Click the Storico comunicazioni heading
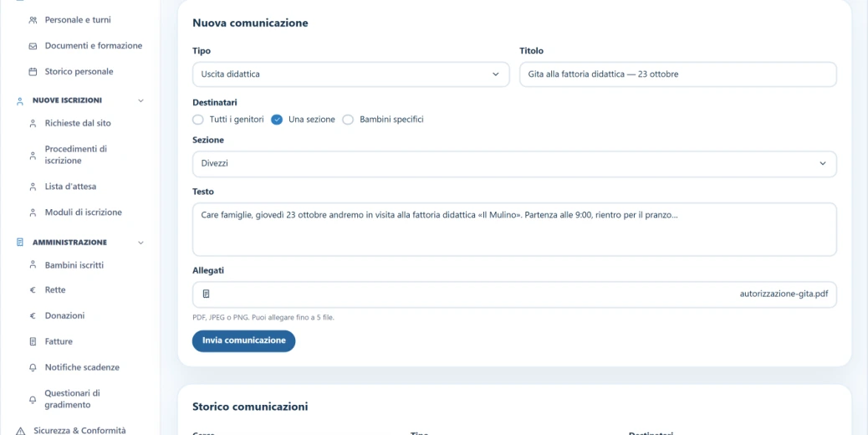The image size is (868, 435). (x=250, y=407)
